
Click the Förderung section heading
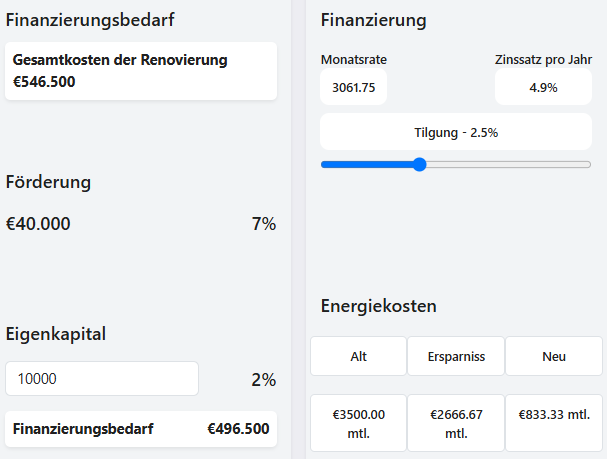pyautogui.click(x=48, y=182)
